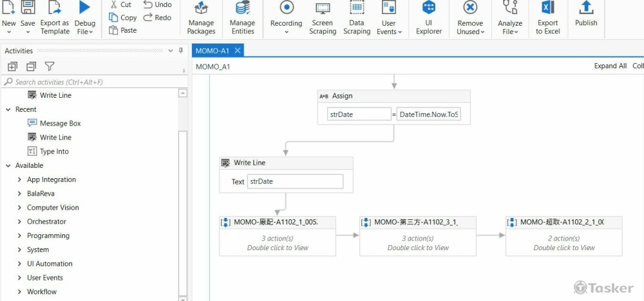This screenshot has width=644, height=301.
Task: Click the Save icon
Action: [28, 7]
